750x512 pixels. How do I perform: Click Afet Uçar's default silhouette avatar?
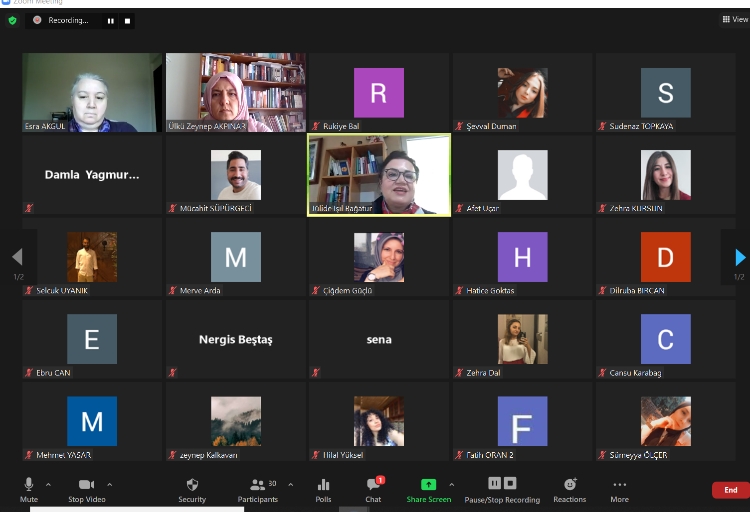[x=523, y=175]
